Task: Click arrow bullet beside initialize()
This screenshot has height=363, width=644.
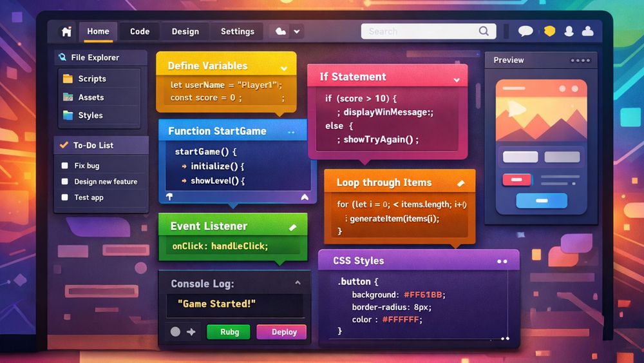Action: coord(184,166)
